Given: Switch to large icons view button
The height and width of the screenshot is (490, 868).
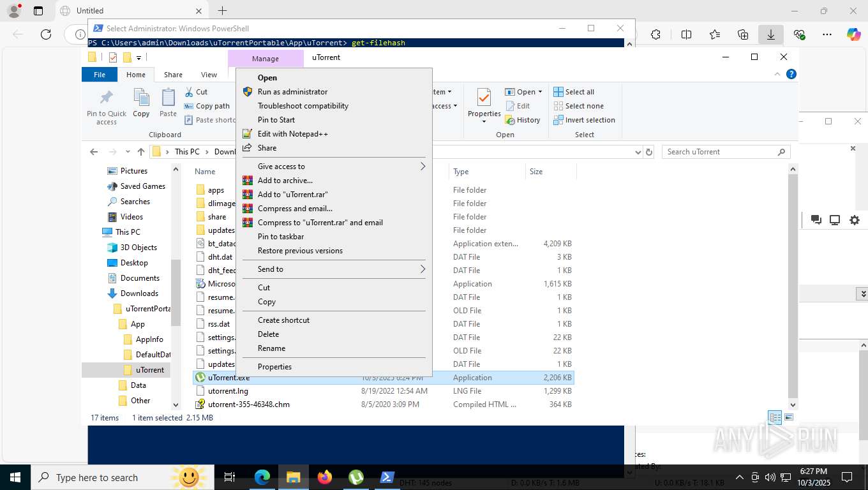Looking at the screenshot, I should [789, 417].
